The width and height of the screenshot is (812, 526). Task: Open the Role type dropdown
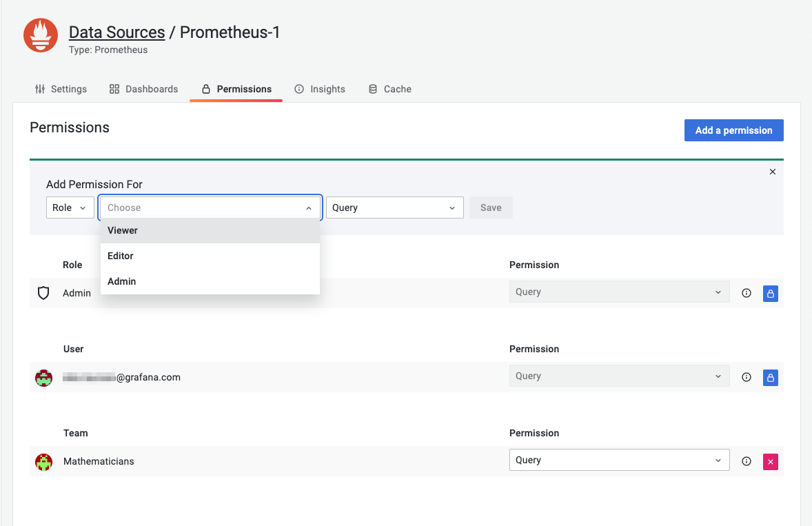(70, 208)
